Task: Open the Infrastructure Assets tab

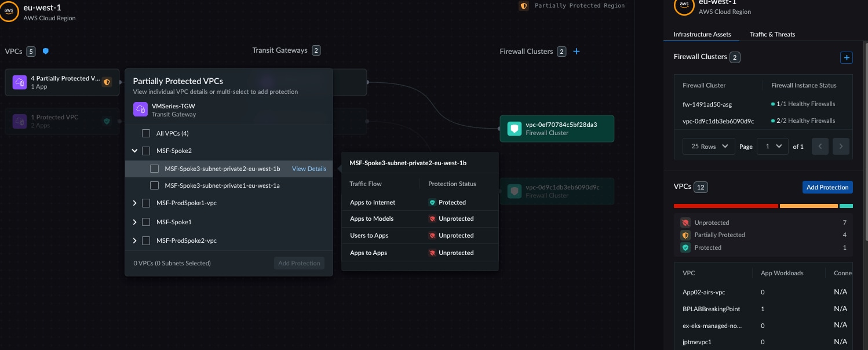Action: [x=702, y=34]
